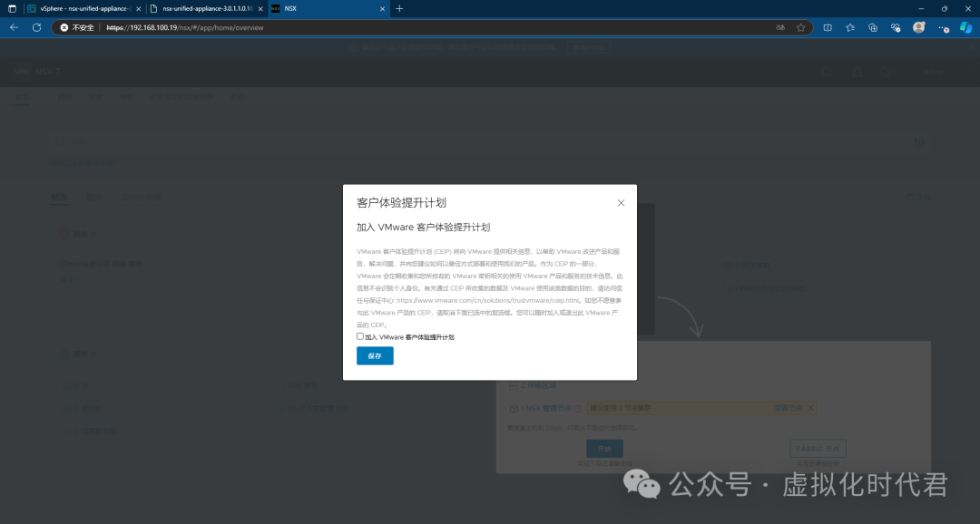Open the browser tab actions menu icon
Image resolution: width=980 pixels, height=524 pixels.
(x=12, y=9)
